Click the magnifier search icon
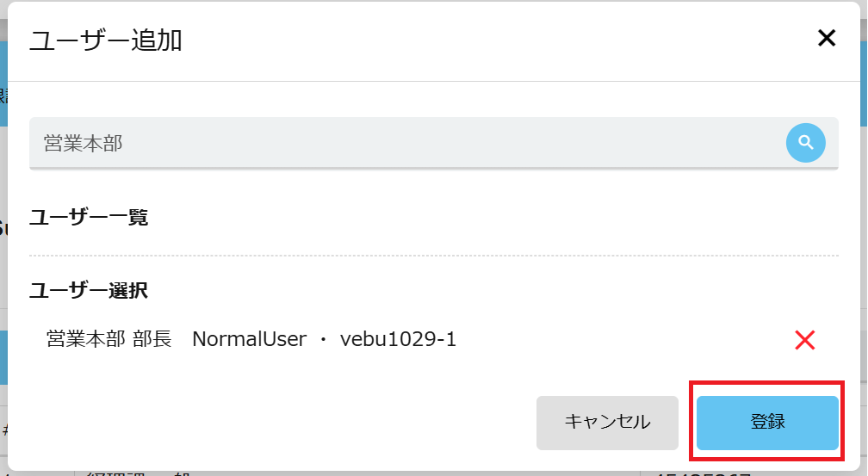The width and height of the screenshot is (868, 476). (x=805, y=143)
